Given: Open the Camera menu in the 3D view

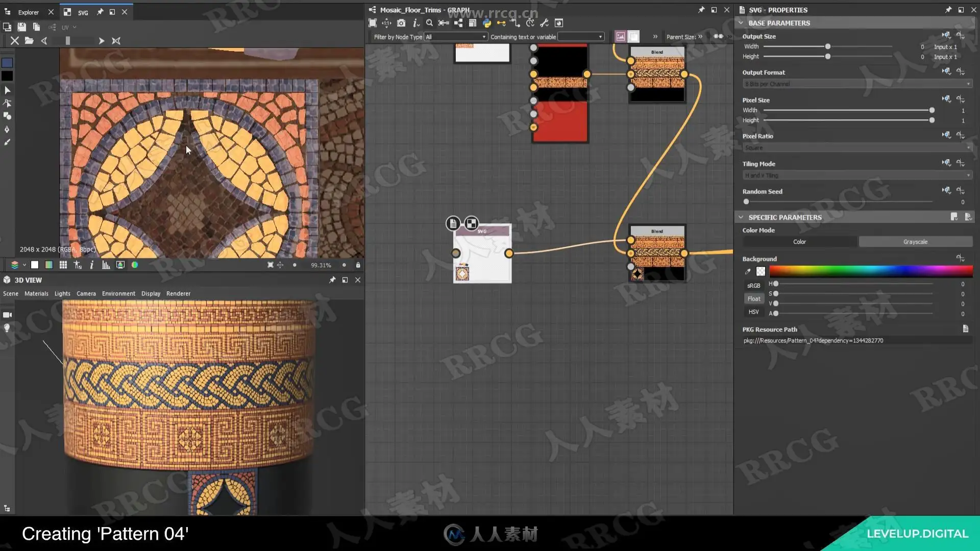Looking at the screenshot, I should [86, 293].
